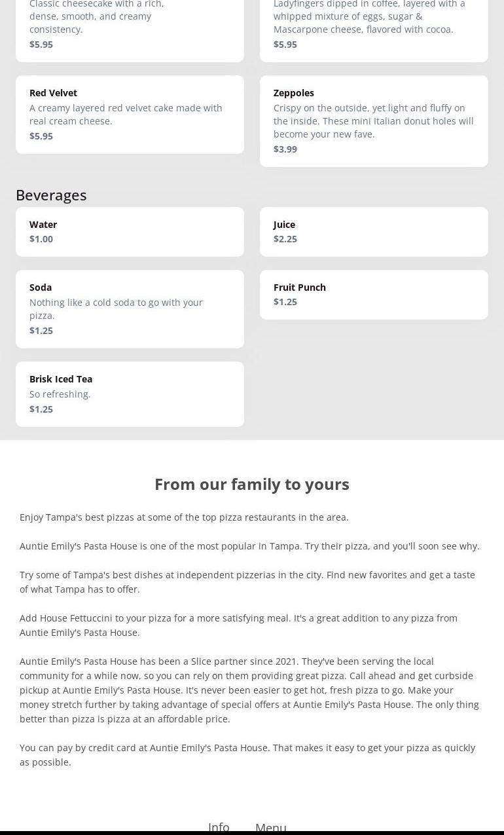The height and width of the screenshot is (835, 504).
Task: Open the Red Velvet cake item
Action: 130,114
